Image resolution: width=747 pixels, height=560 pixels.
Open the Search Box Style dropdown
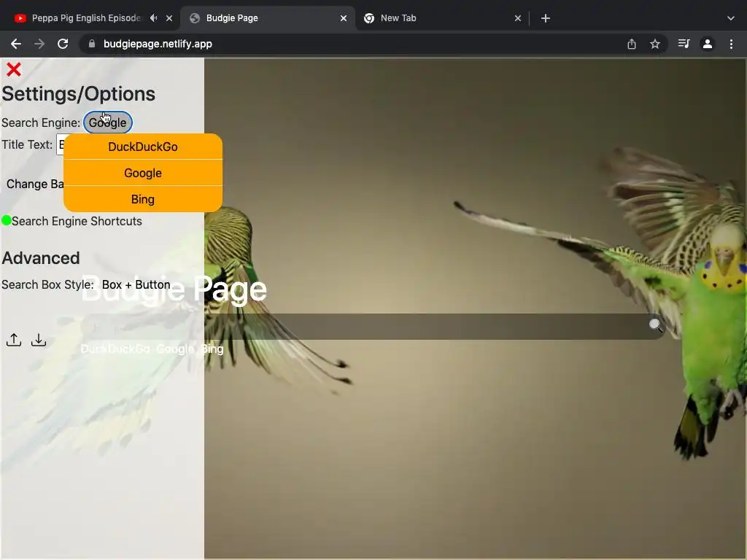tap(136, 284)
